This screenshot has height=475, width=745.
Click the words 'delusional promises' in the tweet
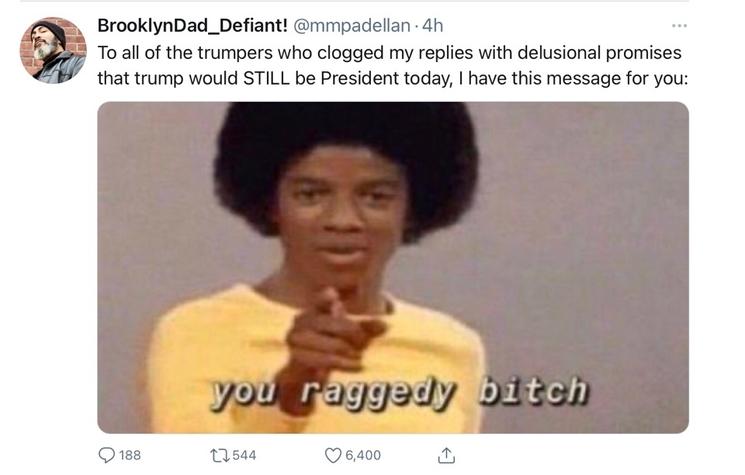[599, 53]
